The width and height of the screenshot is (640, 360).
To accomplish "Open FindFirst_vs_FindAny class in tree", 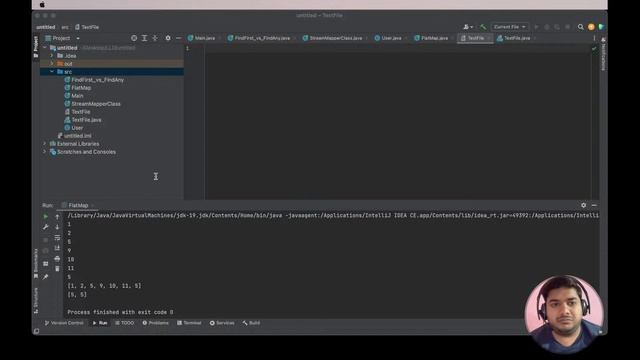I will click(94, 80).
